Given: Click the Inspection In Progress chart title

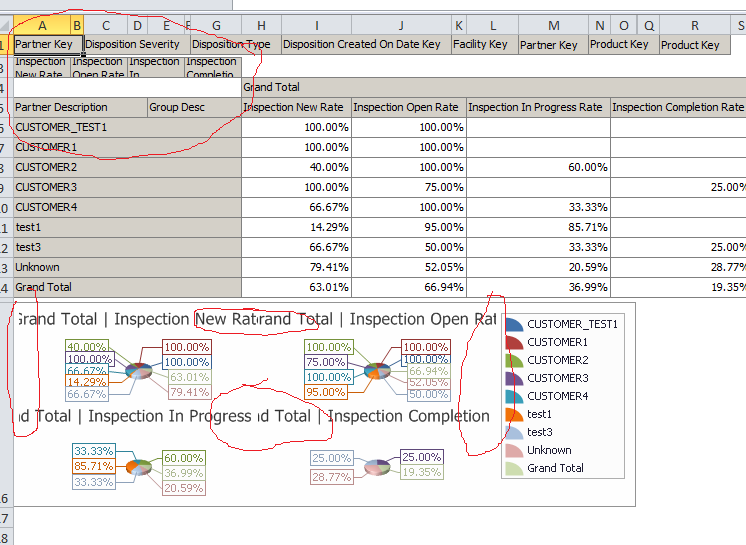Looking at the screenshot, I should coord(135,416).
